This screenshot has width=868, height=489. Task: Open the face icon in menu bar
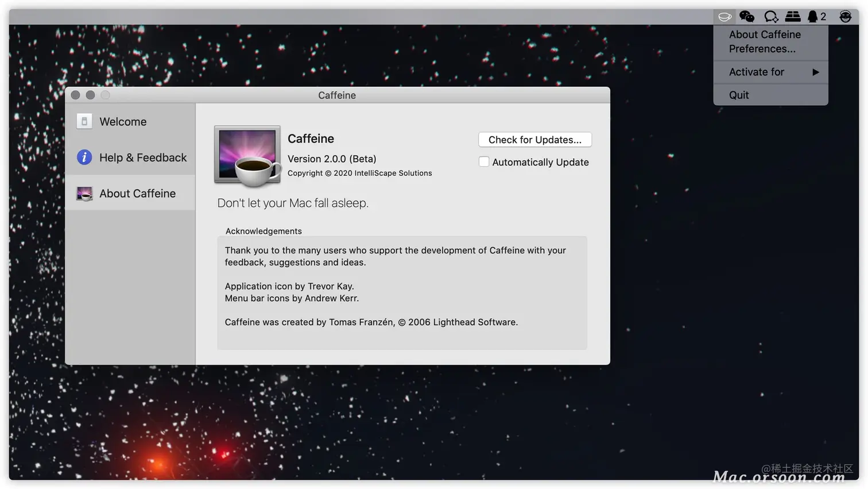[846, 17]
